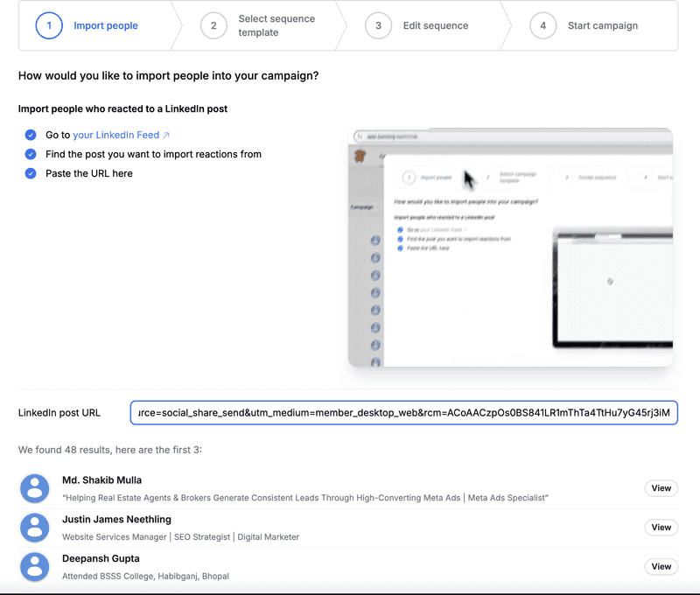Click the LinkedIn post URL input field

pyautogui.click(x=403, y=412)
